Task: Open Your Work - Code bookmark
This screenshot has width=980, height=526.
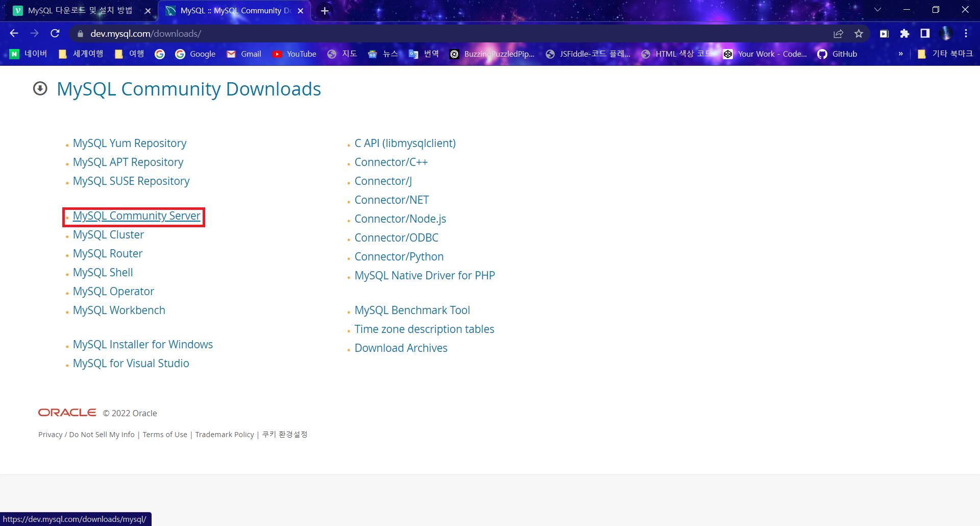Action: pyautogui.click(x=766, y=54)
